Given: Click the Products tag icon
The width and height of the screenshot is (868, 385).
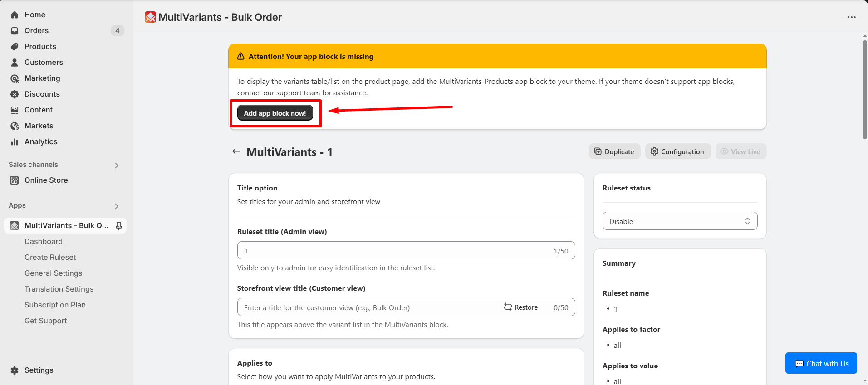Looking at the screenshot, I should pos(15,46).
